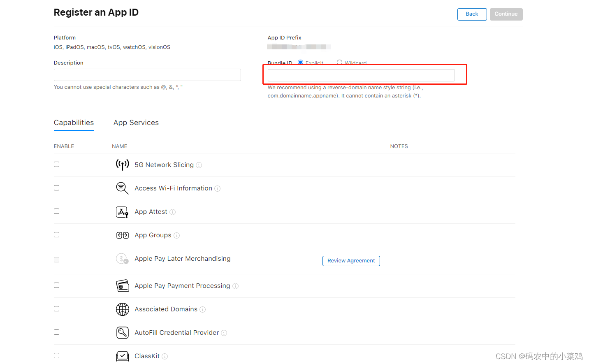This screenshot has width=589, height=364.
Task: Click the platform list text iOS, iPadOS, macOS
Action: point(112,47)
